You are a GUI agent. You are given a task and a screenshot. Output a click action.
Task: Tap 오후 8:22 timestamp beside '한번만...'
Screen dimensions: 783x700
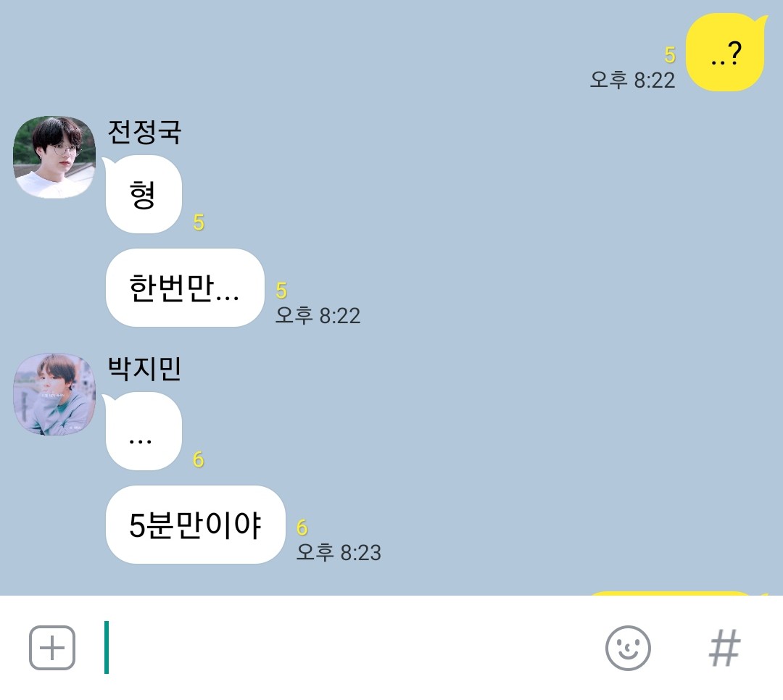point(318,315)
